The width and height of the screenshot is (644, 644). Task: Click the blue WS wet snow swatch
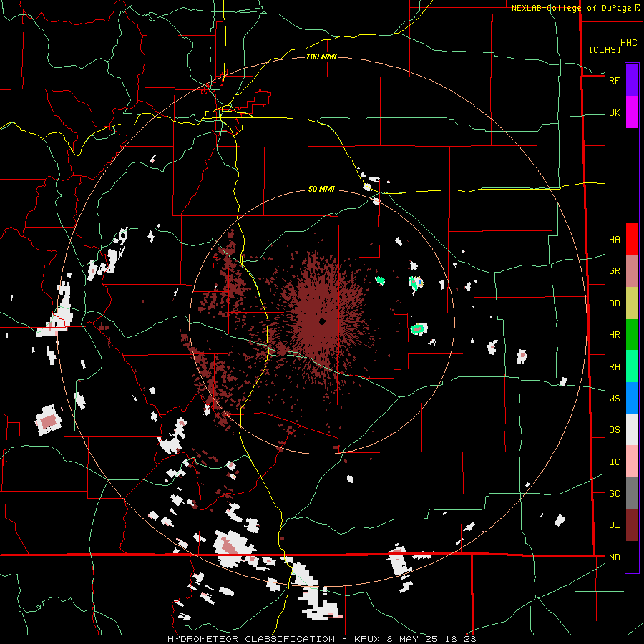pyautogui.click(x=632, y=398)
